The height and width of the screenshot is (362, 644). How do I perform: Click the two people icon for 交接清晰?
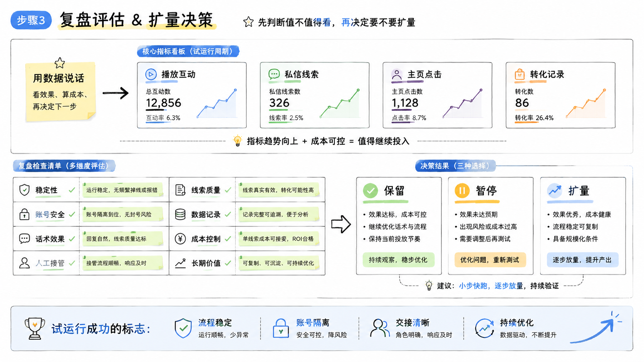click(379, 328)
